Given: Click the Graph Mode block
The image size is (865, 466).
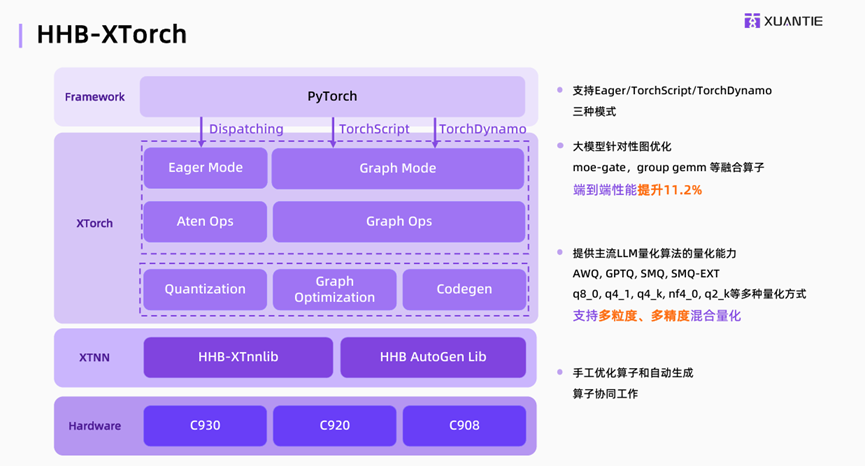Looking at the screenshot, I should pos(398,168).
